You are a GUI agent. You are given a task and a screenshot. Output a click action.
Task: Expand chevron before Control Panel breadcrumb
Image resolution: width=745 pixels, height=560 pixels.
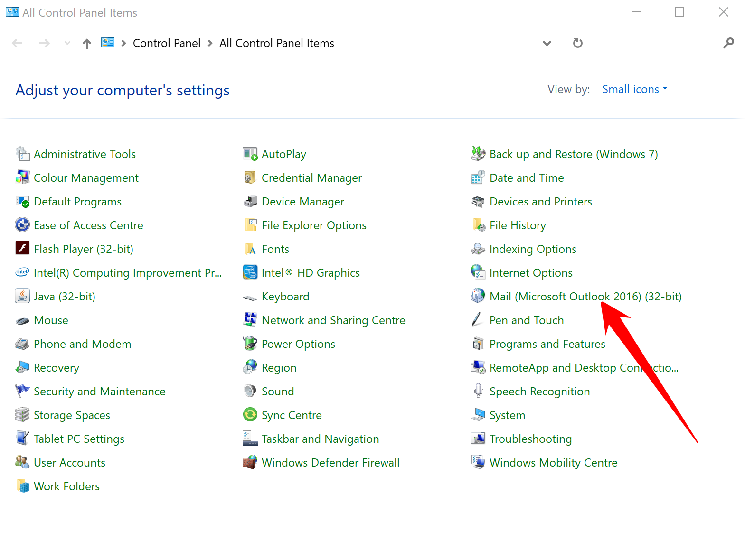(x=124, y=43)
